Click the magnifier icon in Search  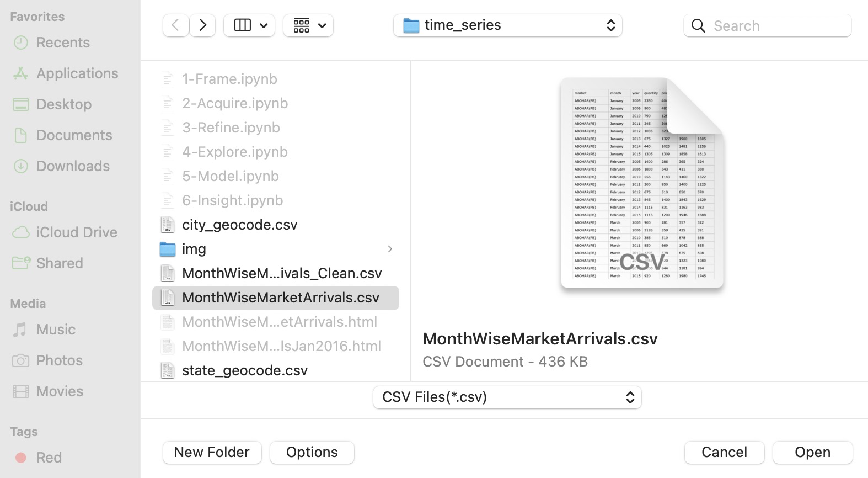pos(698,26)
